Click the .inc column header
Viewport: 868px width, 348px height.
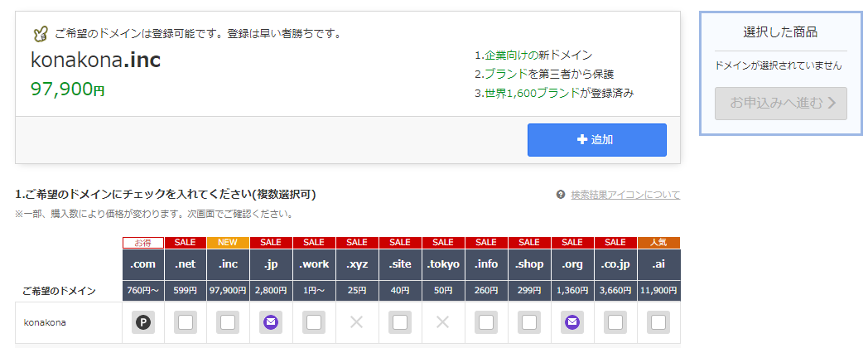point(228,264)
